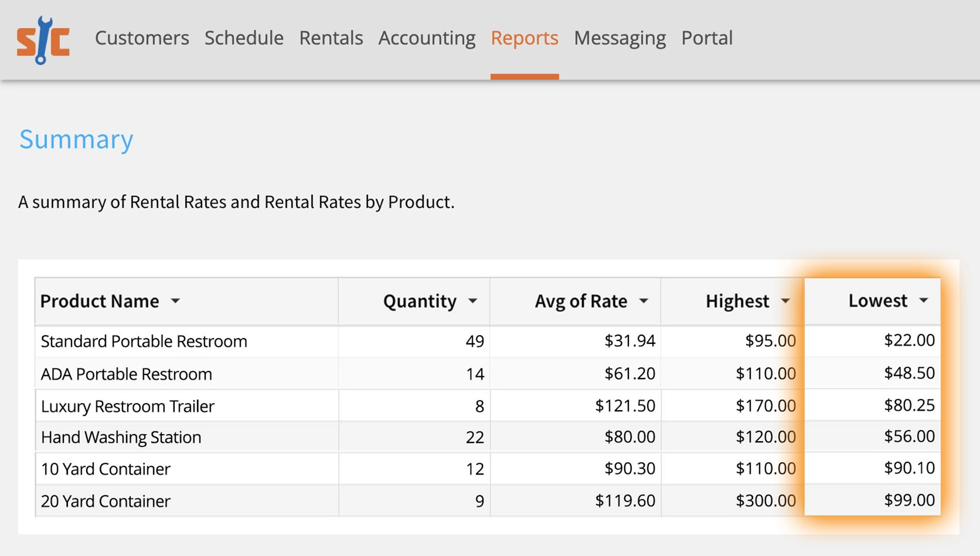Click the Luxury Restroom Trailer product name
This screenshot has height=556, width=980.
click(128, 406)
